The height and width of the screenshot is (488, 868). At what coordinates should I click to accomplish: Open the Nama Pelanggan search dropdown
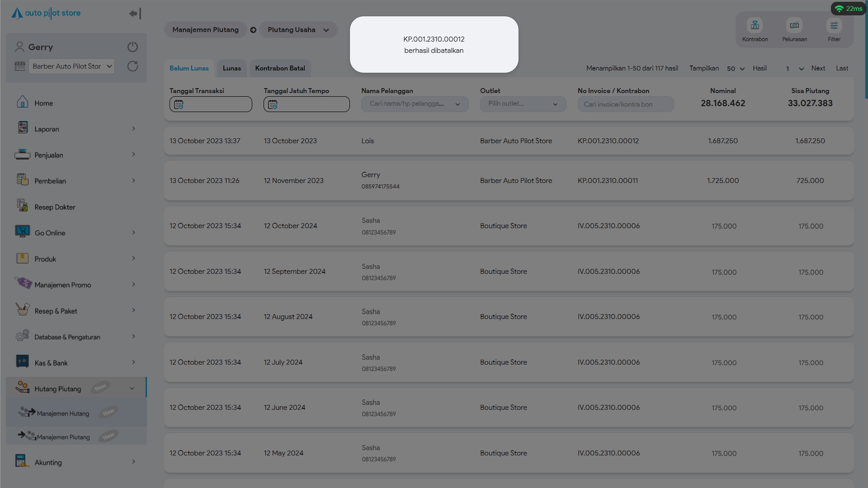[414, 104]
